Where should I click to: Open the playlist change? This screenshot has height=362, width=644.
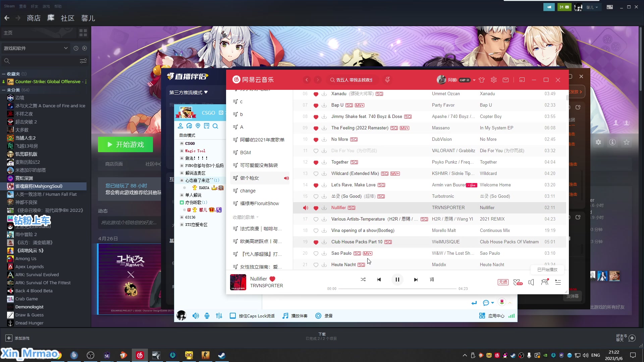[260, 191]
